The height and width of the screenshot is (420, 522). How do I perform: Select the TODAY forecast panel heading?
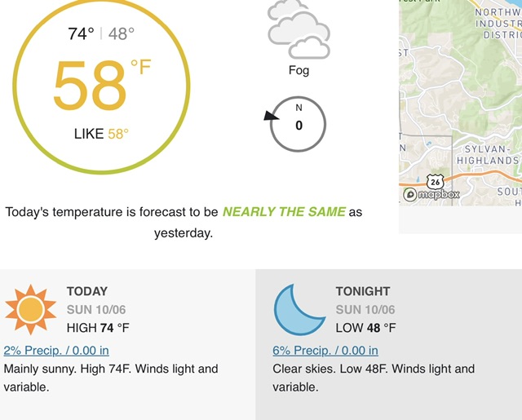click(87, 291)
